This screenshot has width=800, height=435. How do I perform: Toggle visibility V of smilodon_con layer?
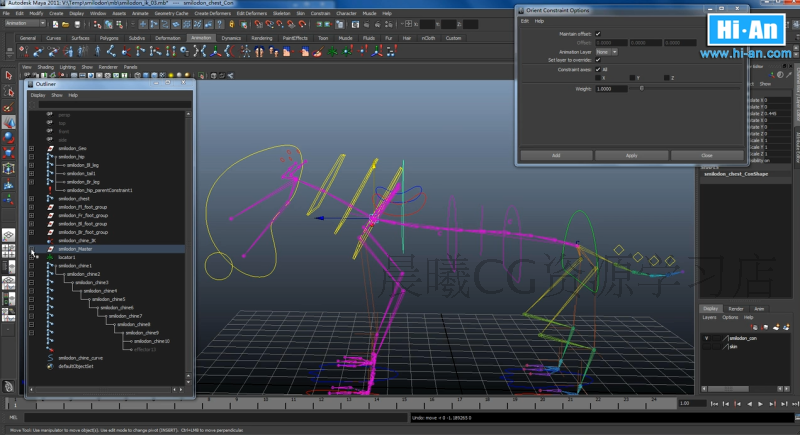(707, 338)
